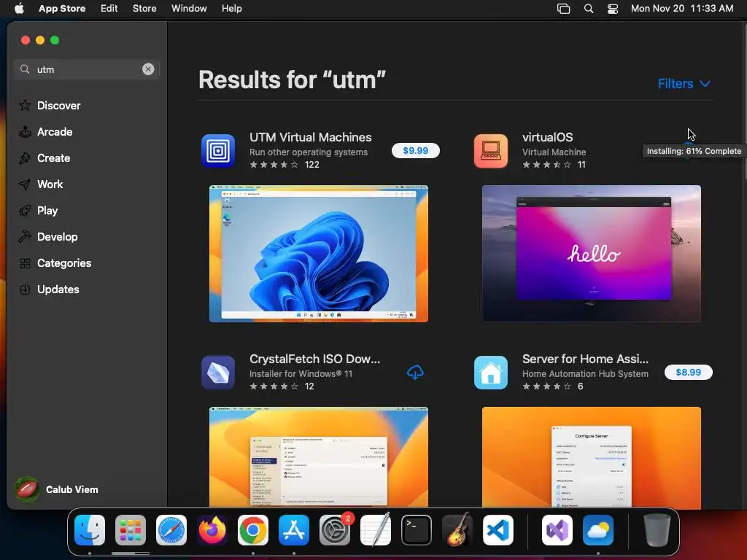The height and width of the screenshot is (560, 747).
Task: Clear the utm search text
Action: click(x=148, y=69)
